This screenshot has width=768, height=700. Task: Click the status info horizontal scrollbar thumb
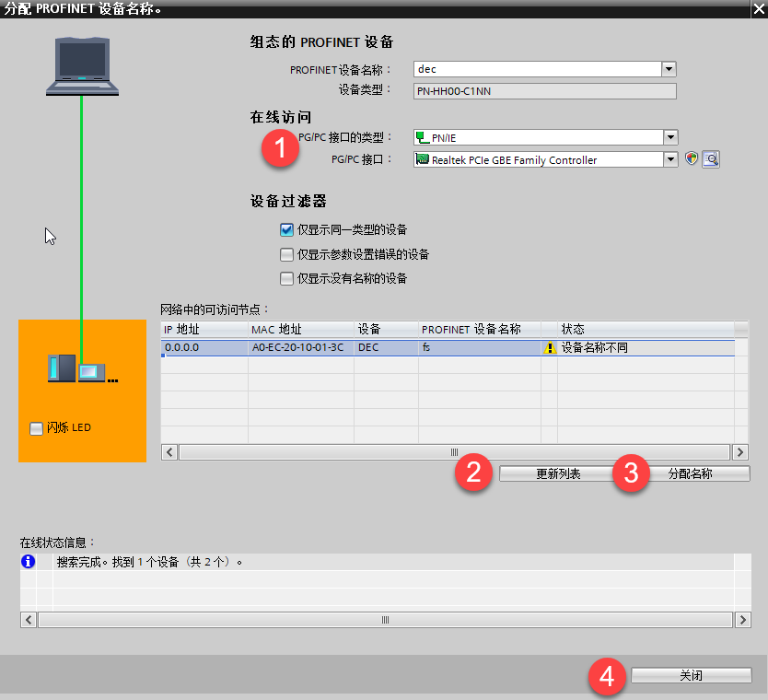point(386,620)
